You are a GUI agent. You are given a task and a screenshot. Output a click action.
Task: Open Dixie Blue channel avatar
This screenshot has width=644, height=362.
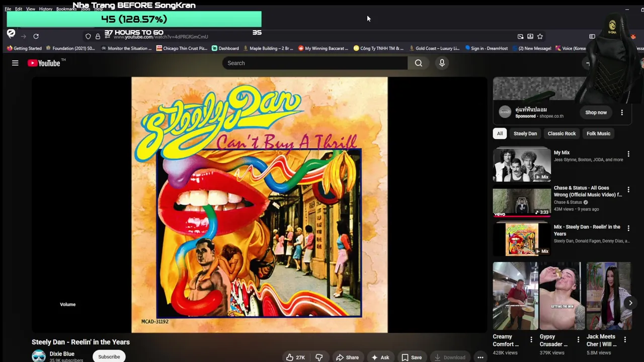click(39, 356)
